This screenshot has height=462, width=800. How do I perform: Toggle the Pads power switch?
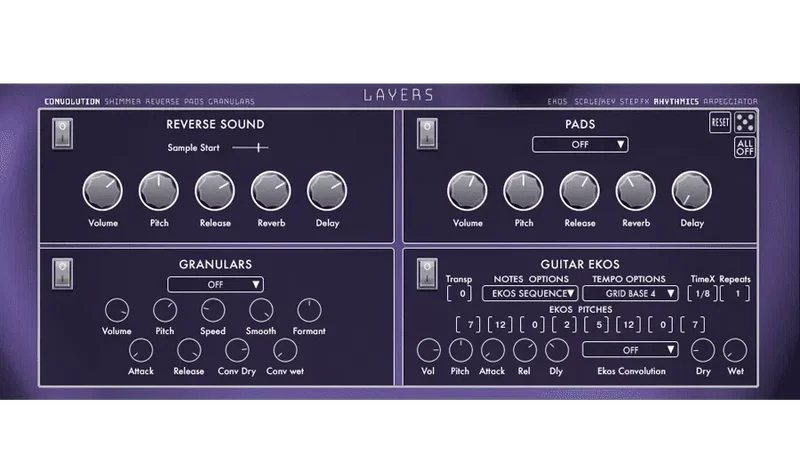coord(427,134)
